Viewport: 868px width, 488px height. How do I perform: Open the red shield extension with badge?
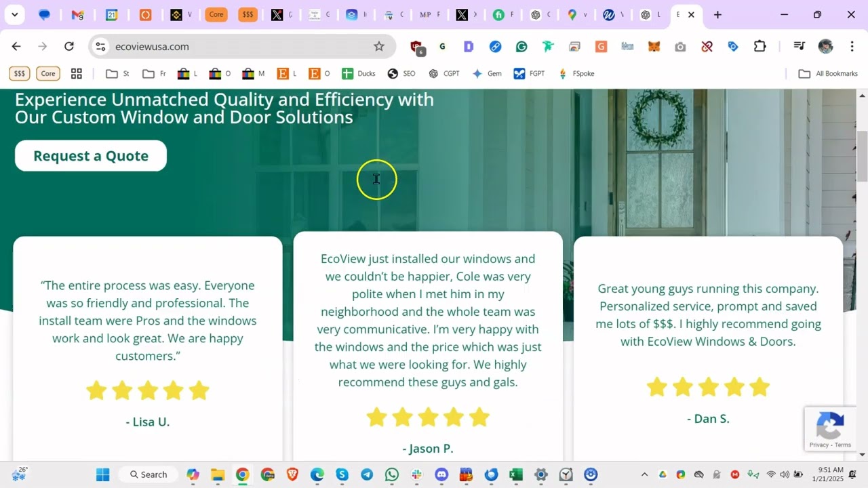(417, 47)
